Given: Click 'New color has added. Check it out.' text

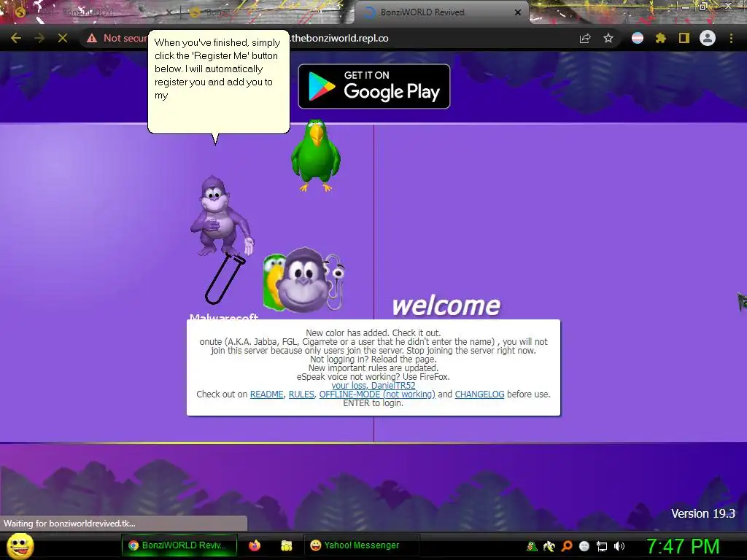Looking at the screenshot, I should pyautogui.click(x=373, y=332).
